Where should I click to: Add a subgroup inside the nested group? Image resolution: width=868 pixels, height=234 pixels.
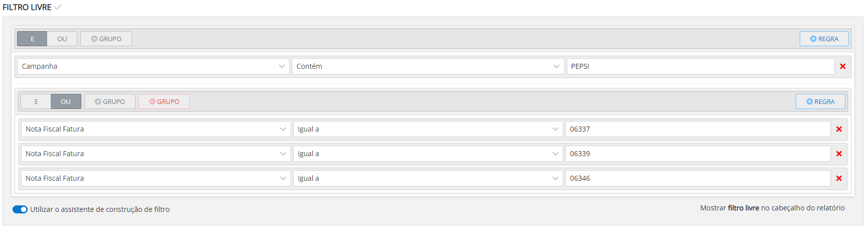point(110,101)
